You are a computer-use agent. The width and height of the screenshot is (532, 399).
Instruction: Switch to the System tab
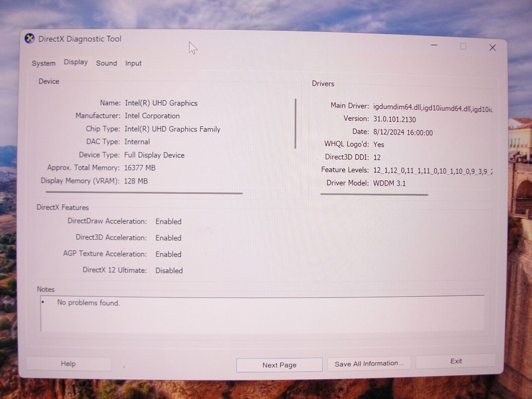pyautogui.click(x=44, y=63)
